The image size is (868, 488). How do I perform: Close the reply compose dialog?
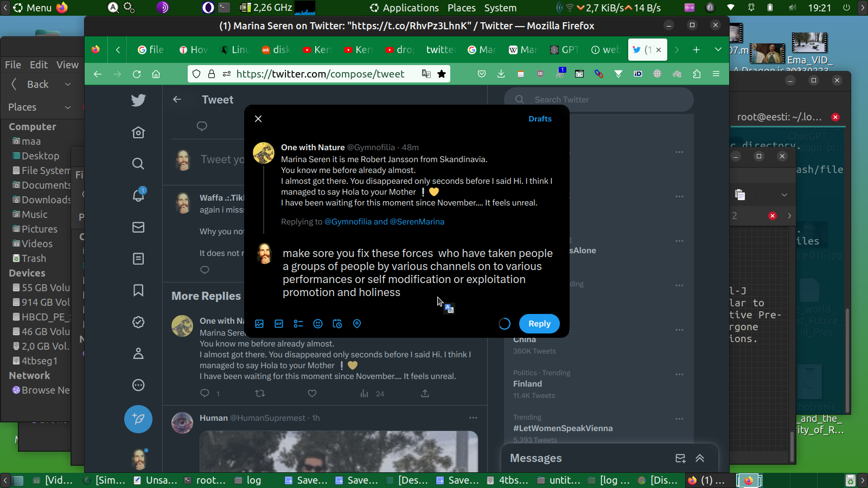[x=258, y=119]
